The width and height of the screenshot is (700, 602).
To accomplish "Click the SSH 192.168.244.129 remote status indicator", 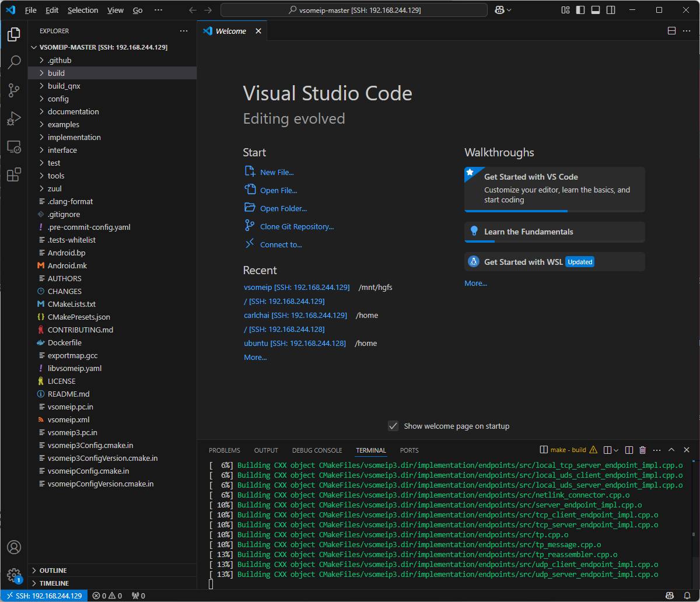I will (x=44, y=596).
